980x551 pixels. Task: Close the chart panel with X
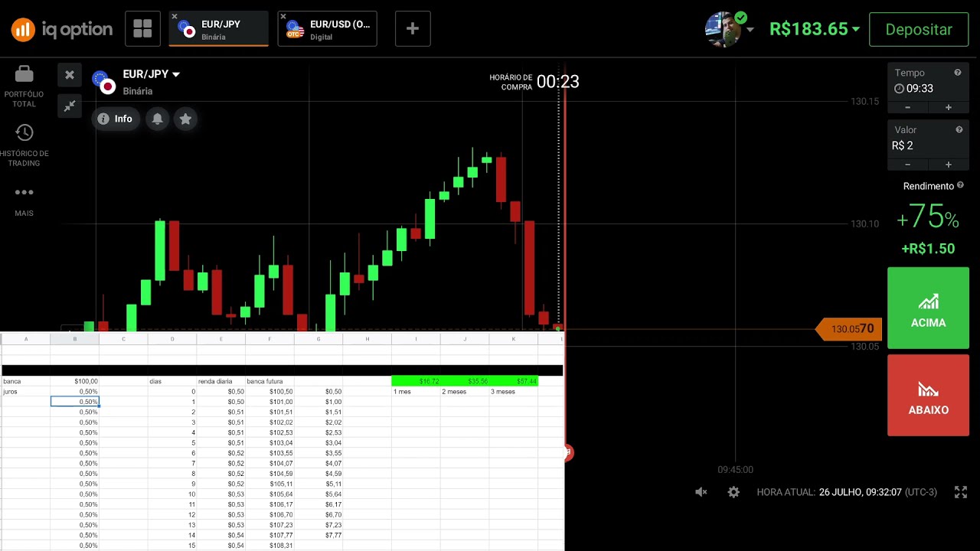coord(70,74)
